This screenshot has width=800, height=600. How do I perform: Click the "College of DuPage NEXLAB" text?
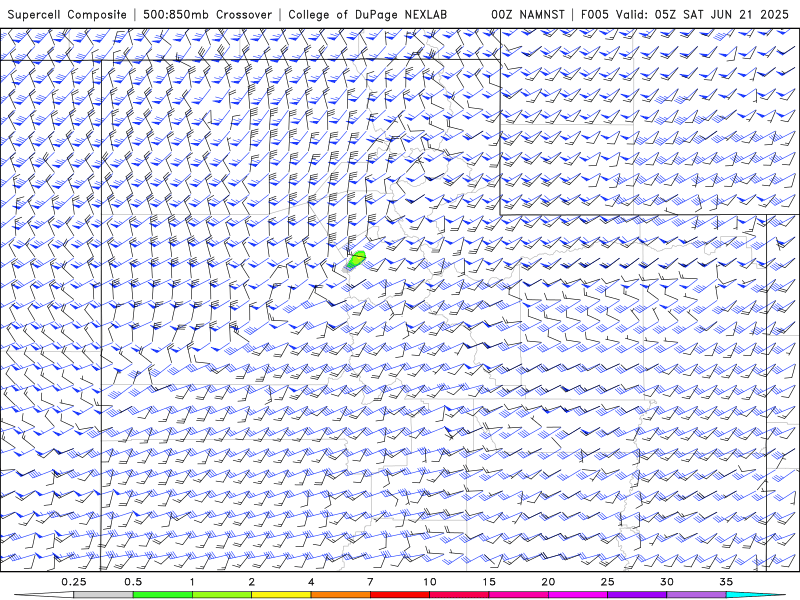(367, 15)
